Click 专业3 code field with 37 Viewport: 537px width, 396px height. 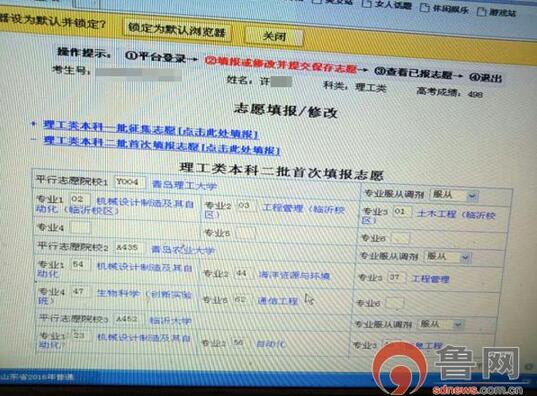pos(397,277)
